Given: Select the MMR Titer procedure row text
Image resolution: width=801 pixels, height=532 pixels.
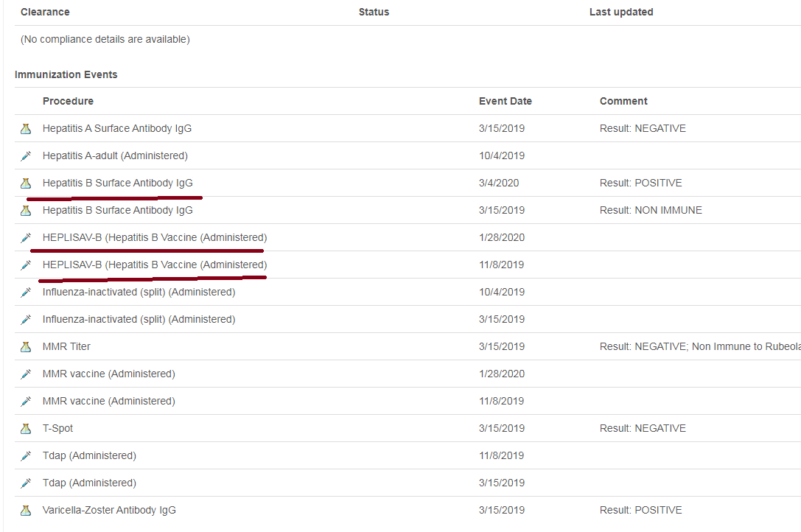Looking at the screenshot, I should (66, 346).
